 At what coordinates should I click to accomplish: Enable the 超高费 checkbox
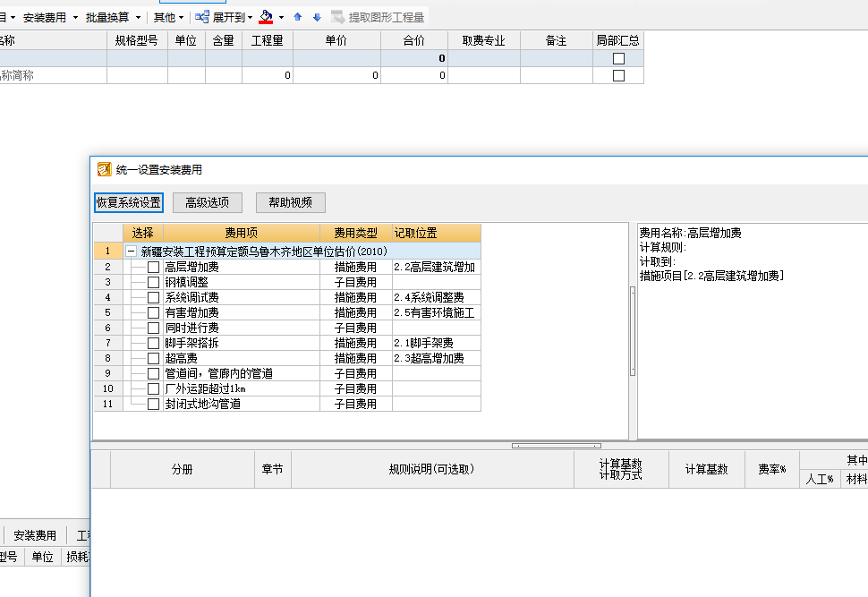pyautogui.click(x=153, y=358)
